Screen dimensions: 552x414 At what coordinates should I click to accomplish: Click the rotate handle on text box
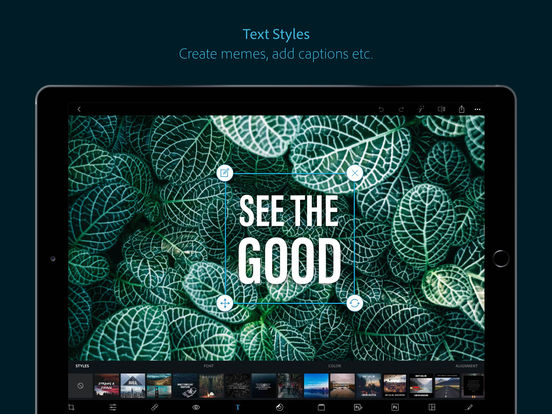tap(355, 303)
